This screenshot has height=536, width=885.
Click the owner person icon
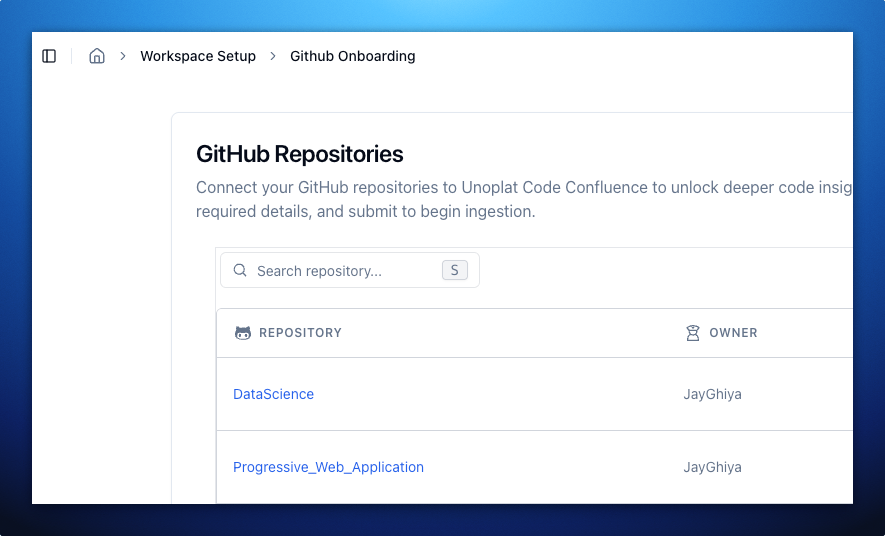[x=693, y=333]
